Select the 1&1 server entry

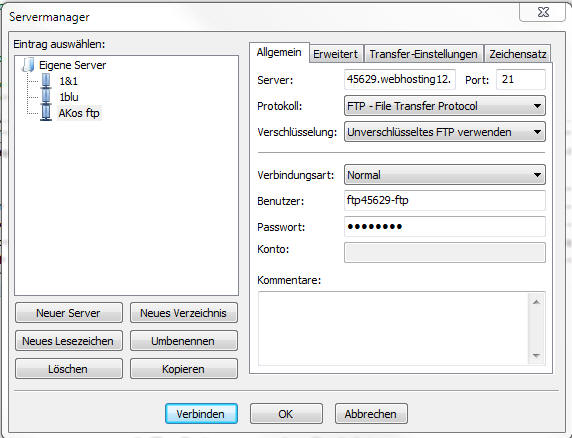69,81
